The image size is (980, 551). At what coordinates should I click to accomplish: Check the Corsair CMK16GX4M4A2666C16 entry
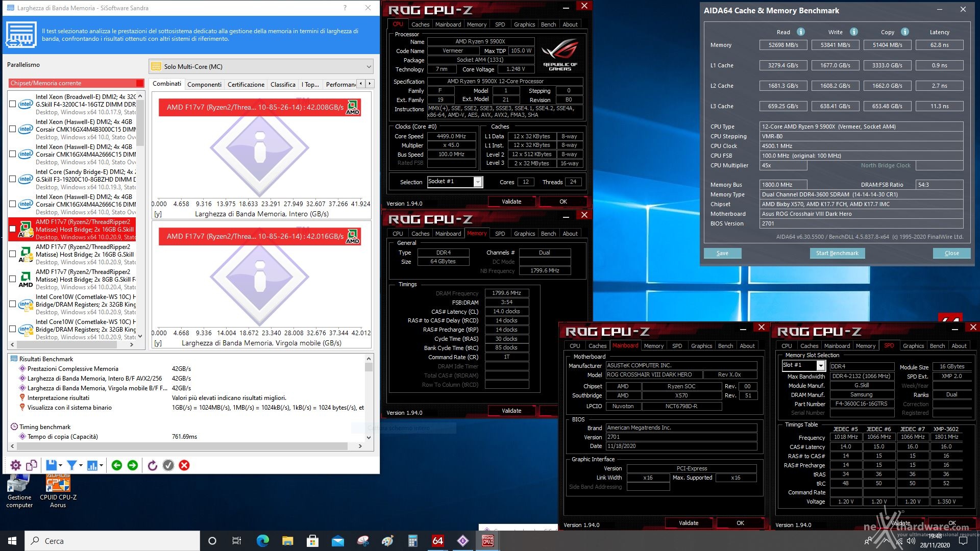pos(13,204)
